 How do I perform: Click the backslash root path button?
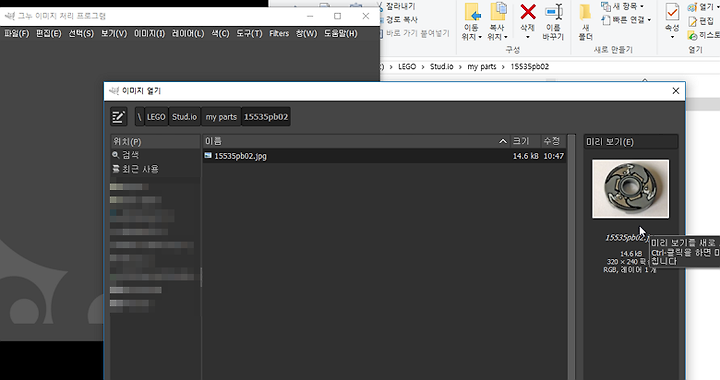[139, 117]
